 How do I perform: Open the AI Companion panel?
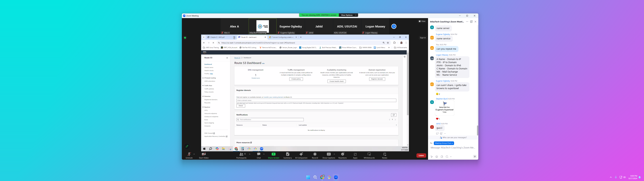[301, 154]
